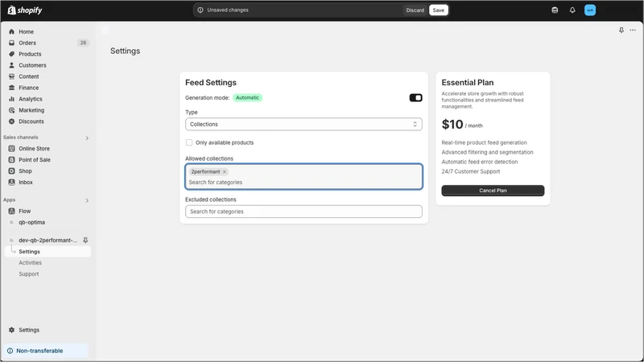The height and width of the screenshot is (362, 644).
Task: Open the store icon next to the bell
Action: click(x=555, y=10)
